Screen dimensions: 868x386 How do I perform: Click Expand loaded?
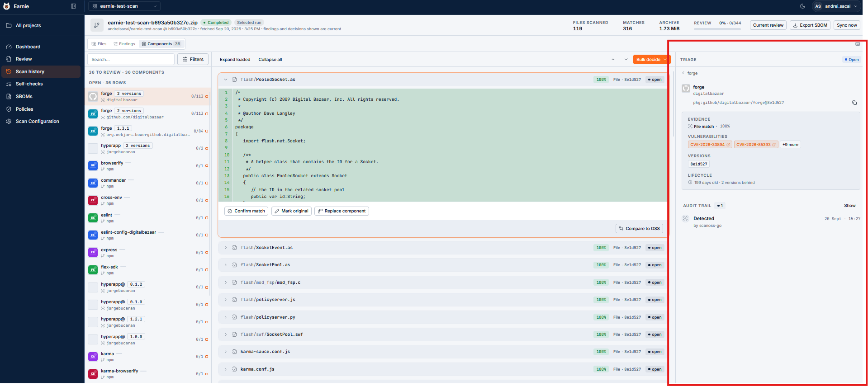coord(235,60)
